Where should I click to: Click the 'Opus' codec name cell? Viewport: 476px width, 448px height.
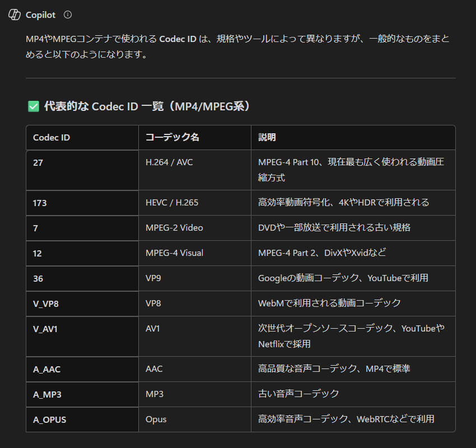(x=195, y=419)
